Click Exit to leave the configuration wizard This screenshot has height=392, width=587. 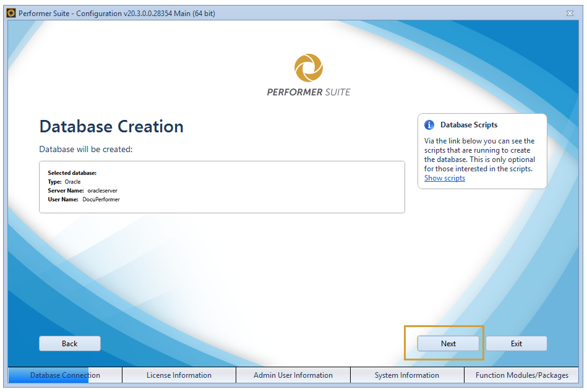point(516,343)
